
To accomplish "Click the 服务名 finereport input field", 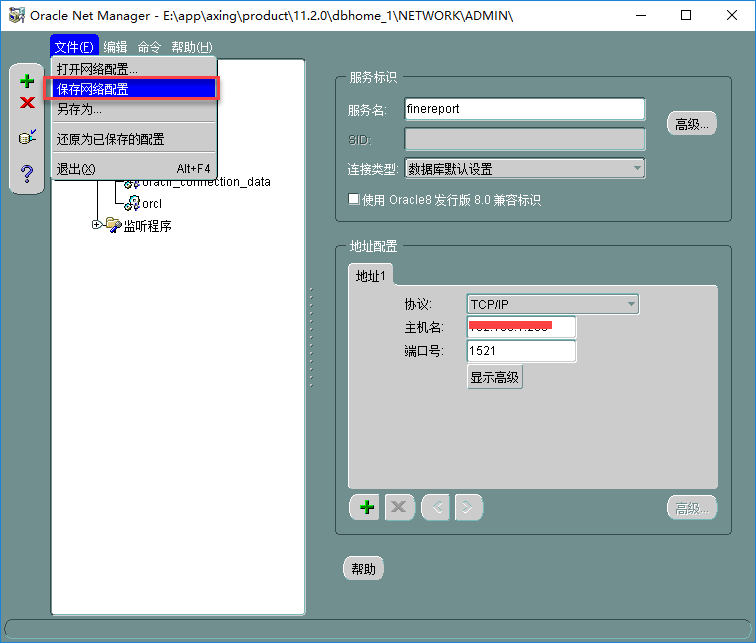I will [x=525, y=109].
